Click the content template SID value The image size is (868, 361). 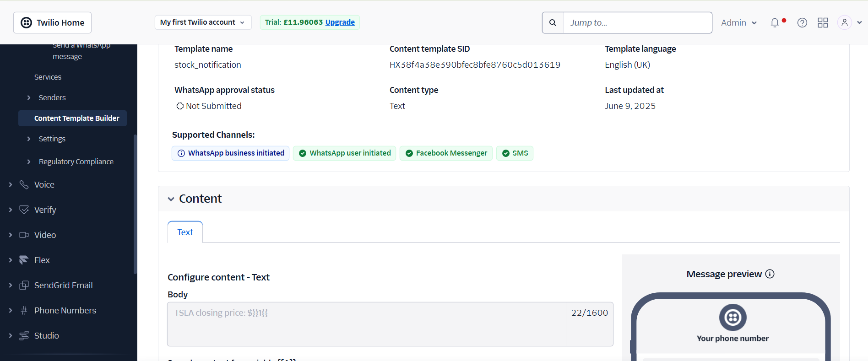pyautogui.click(x=475, y=65)
